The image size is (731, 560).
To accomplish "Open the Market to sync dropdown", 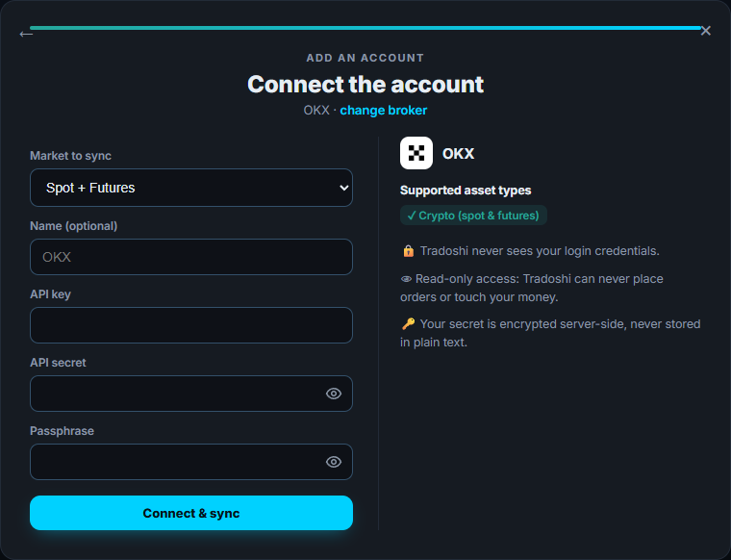I will (191, 188).
